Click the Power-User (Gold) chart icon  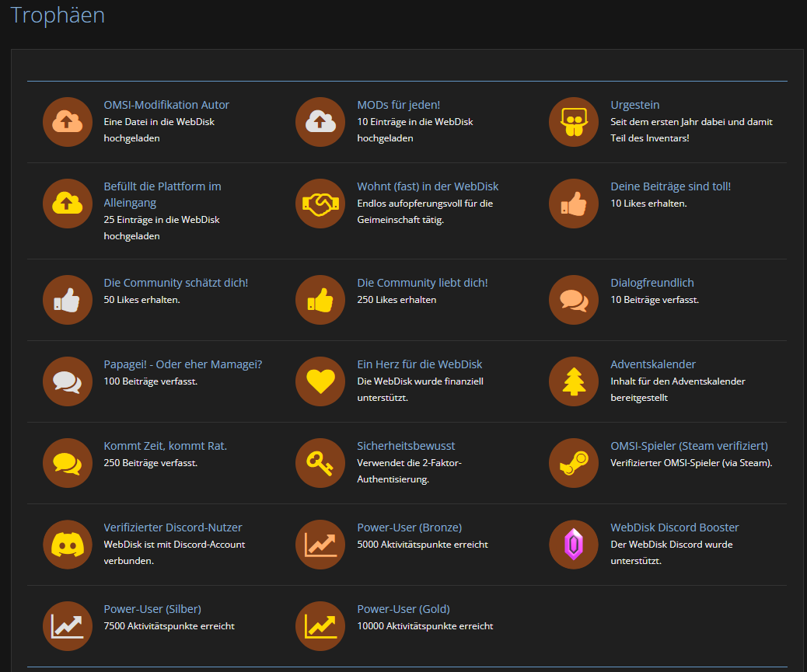(x=320, y=626)
